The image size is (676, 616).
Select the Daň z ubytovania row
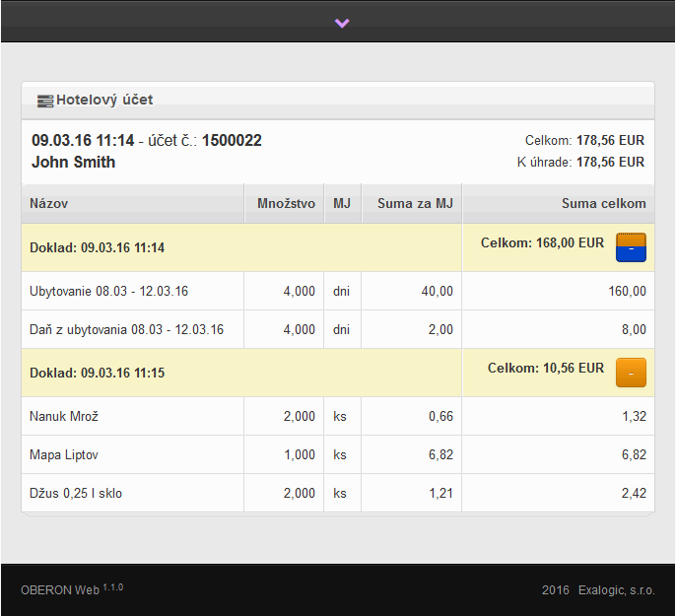[126, 329]
